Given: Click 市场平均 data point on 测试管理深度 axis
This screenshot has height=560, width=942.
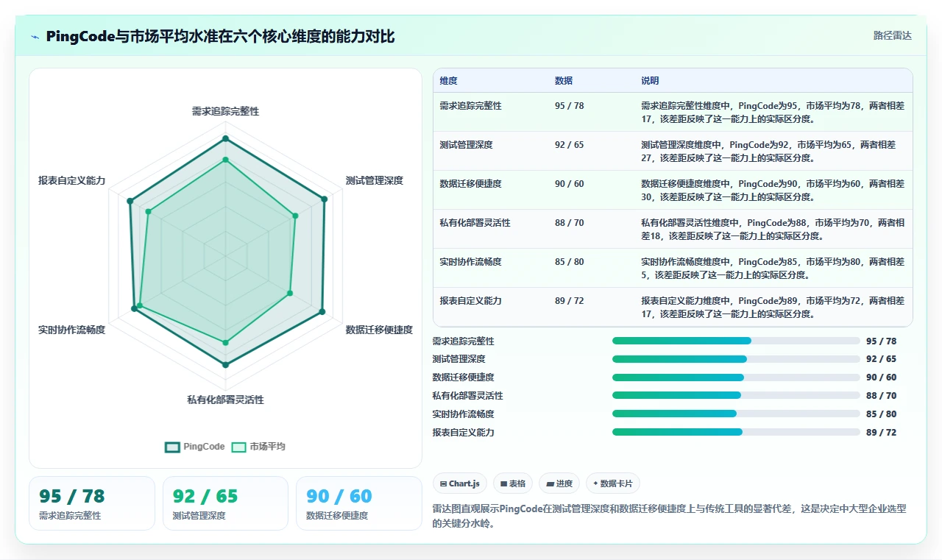Looking at the screenshot, I should click(x=295, y=216).
